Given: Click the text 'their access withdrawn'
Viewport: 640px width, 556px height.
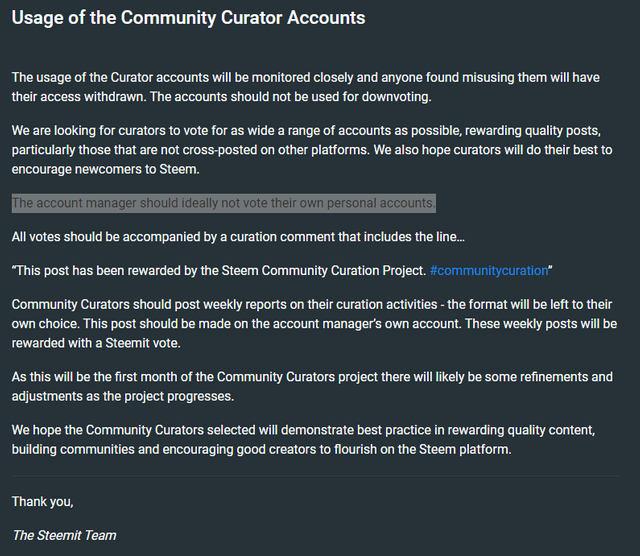Looking at the screenshot, I should 79,97.
